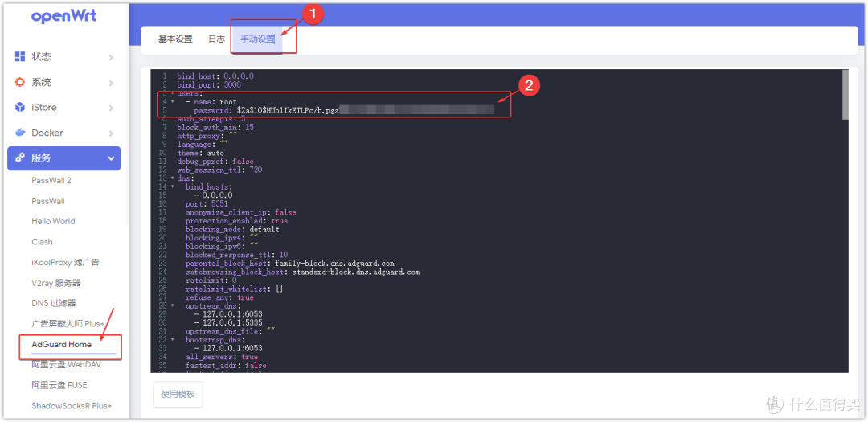Click the ratelimit: 0 line
This screenshot has width=868, height=422.
tap(211, 281)
